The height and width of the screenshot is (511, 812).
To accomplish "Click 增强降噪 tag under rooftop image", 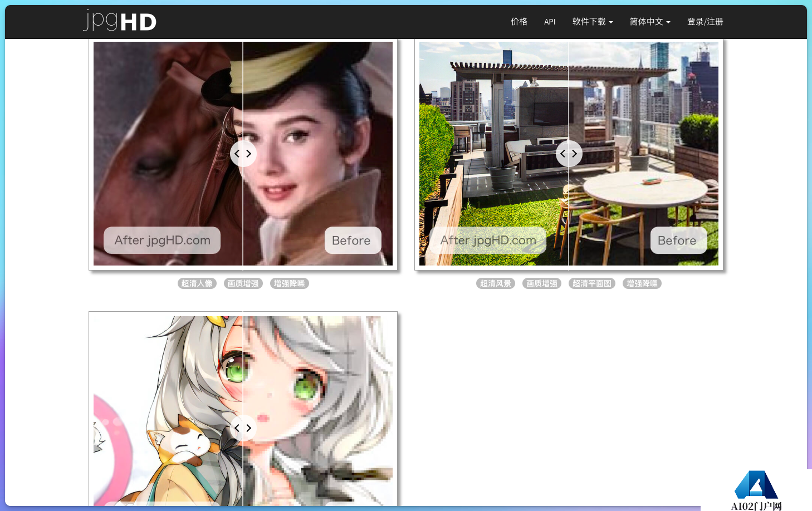I will 642,283.
